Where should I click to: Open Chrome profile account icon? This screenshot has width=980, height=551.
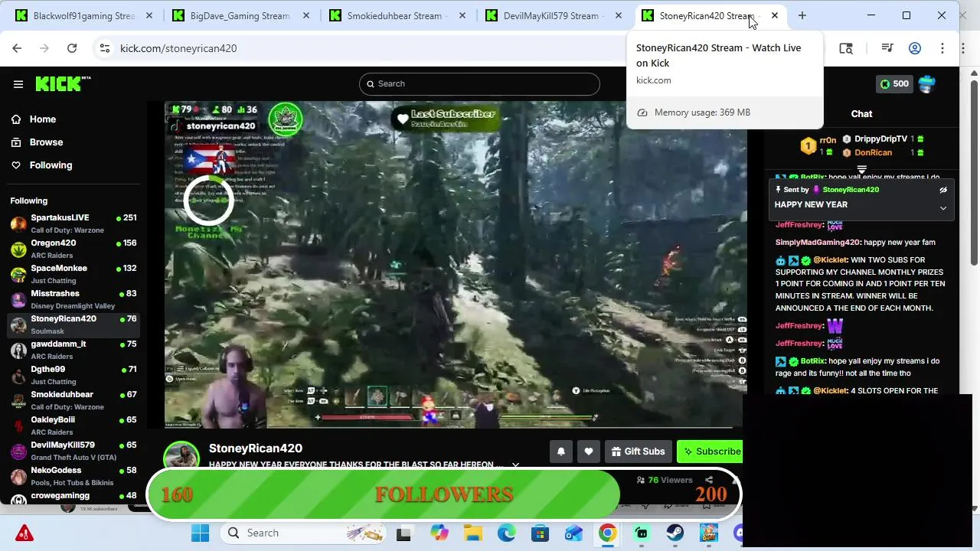click(x=915, y=48)
